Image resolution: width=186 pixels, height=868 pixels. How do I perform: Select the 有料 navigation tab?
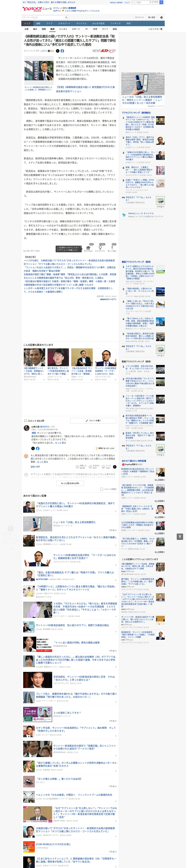pos(128,24)
